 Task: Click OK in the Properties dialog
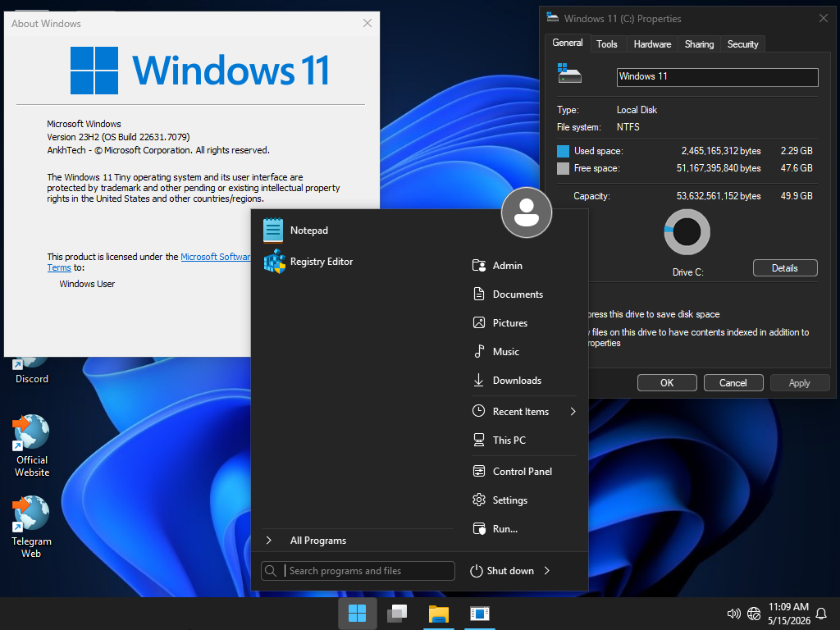coord(667,383)
